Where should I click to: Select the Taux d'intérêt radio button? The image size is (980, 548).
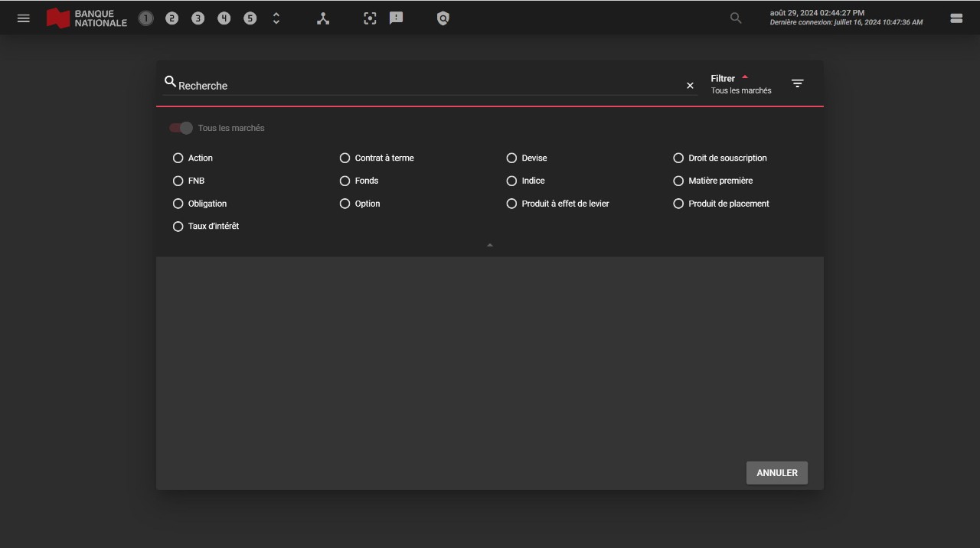click(178, 227)
